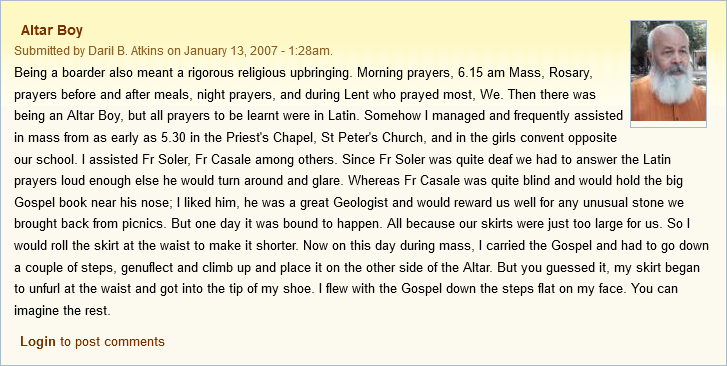Open the Altar Boy post title
Image resolution: width=727 pixels, height=366 pixels.
pos(52,31)
